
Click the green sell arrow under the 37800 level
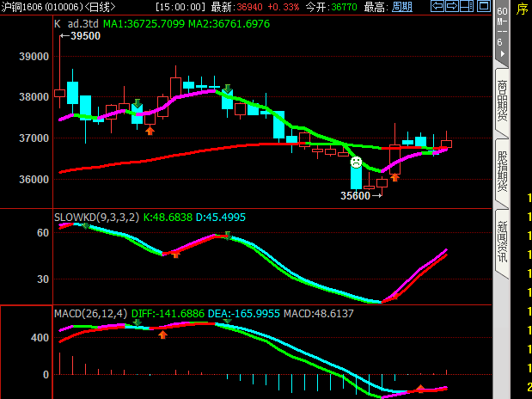coord(137,103)
